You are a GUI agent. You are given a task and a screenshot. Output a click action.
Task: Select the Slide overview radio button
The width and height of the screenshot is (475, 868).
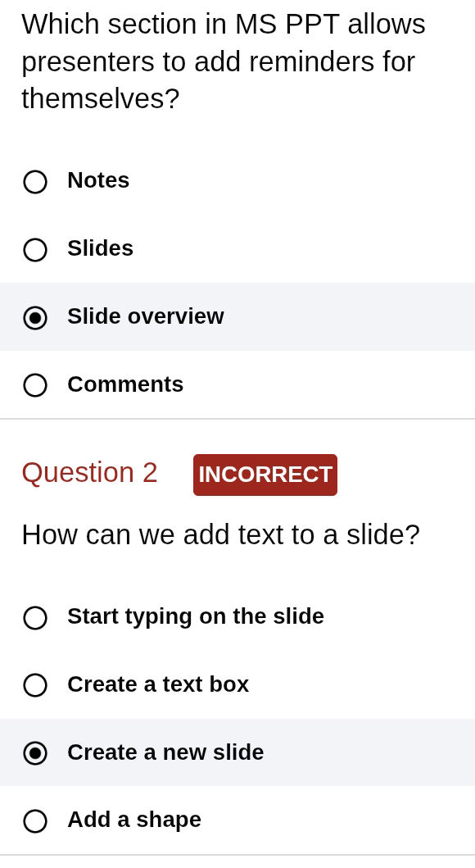pyautogui.click(x=35, y=318)
